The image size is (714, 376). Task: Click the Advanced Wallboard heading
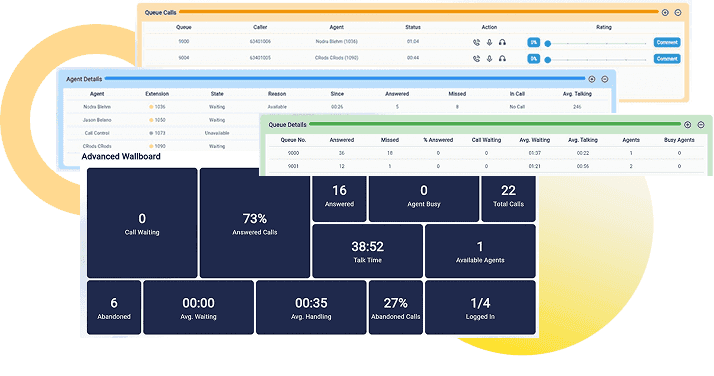[x=121, y=156]
